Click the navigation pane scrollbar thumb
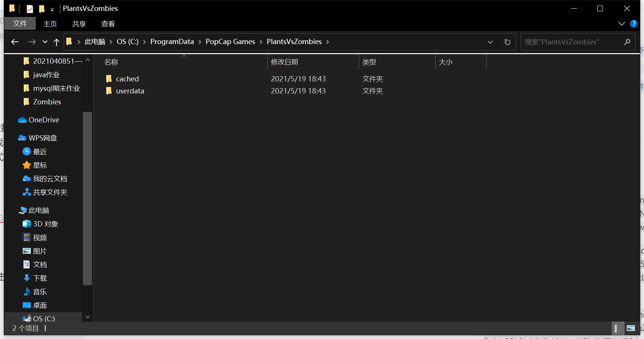 87,198
